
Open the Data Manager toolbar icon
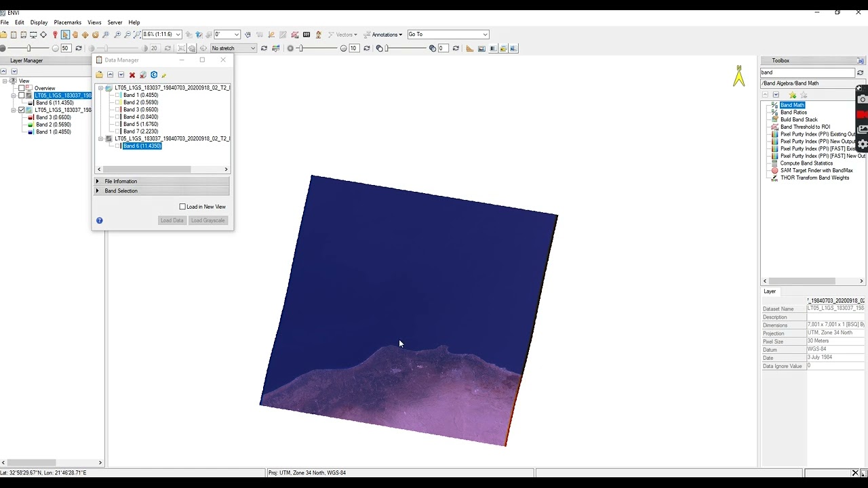coord(13,35)
